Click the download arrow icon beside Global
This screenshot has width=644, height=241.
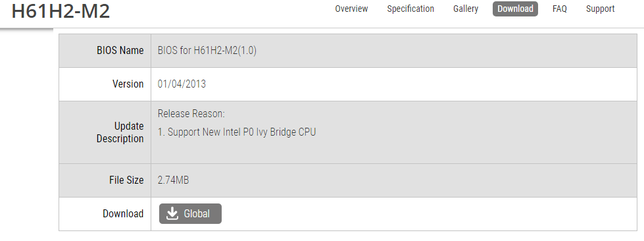point(172,213)
